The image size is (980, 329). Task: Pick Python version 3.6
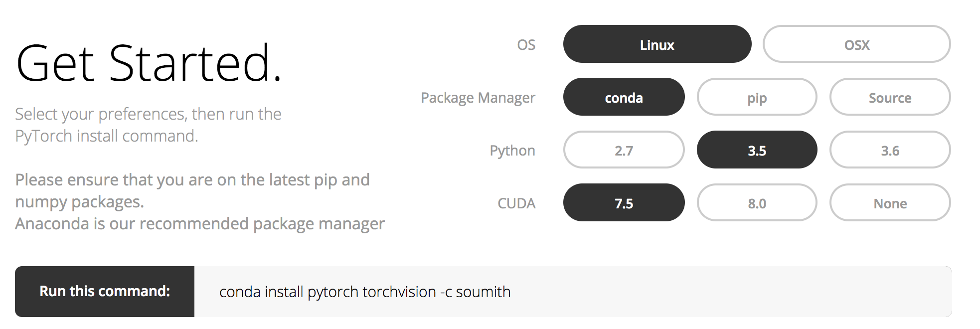[890, 150]
